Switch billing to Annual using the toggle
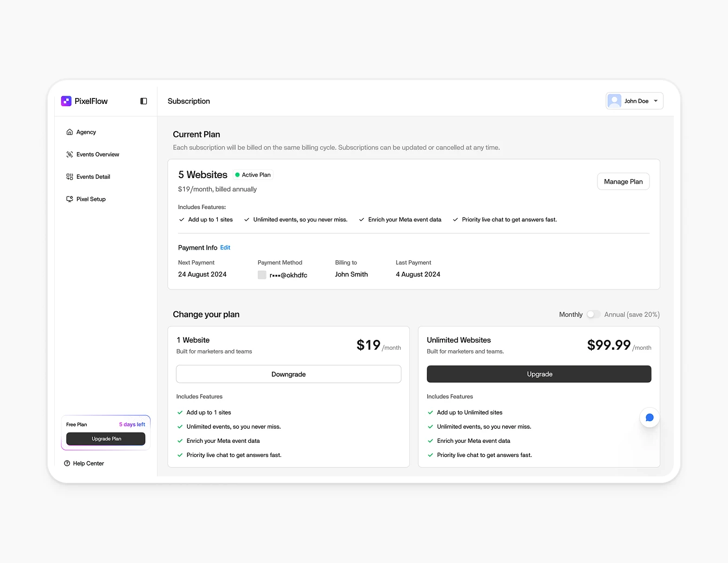The image size is (728, 563). tap(593, 314)
